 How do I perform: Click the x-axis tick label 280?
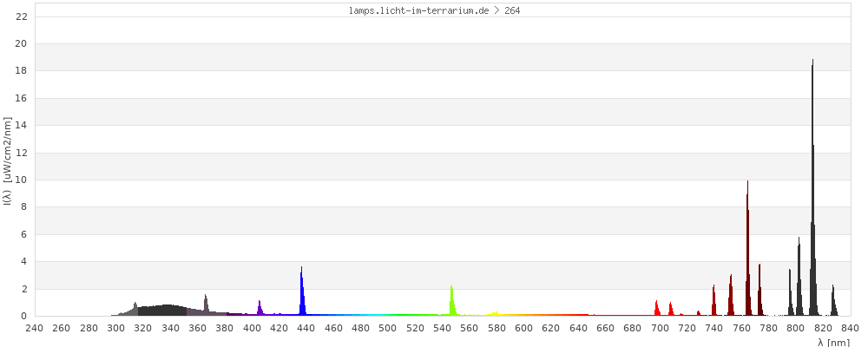(89, 328)
